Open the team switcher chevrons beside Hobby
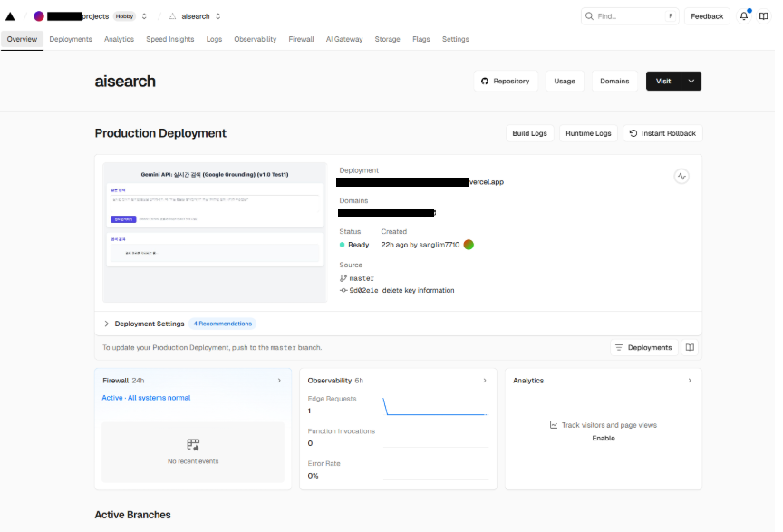 pyautogui.click(x=144, y=16)
